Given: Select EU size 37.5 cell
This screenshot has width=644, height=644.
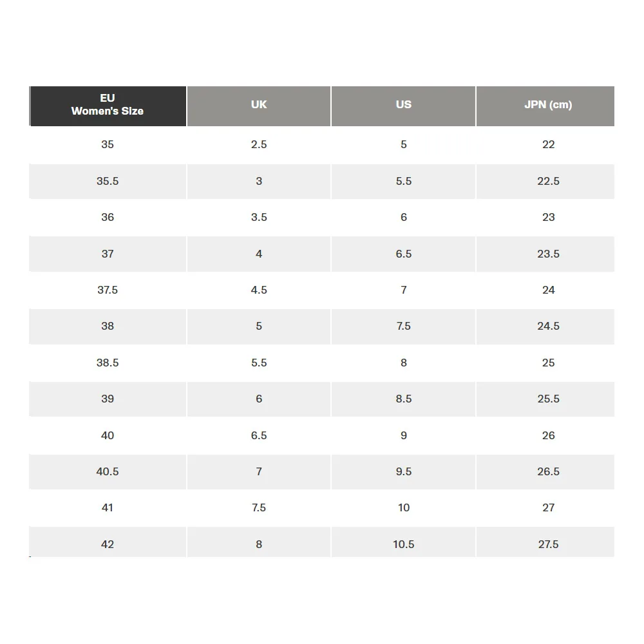Looking at the screenshot, I should coord(108,290).
